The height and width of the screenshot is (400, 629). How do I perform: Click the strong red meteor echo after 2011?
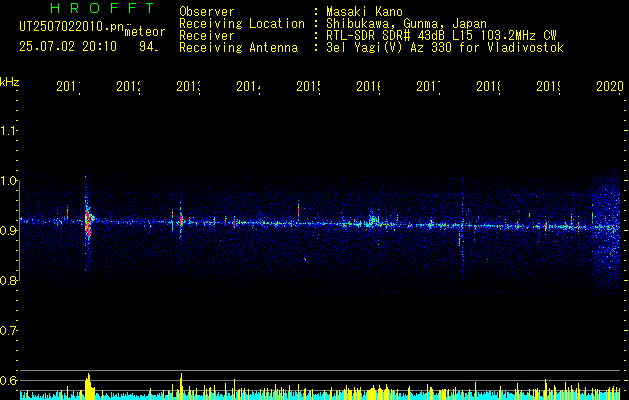88,222
